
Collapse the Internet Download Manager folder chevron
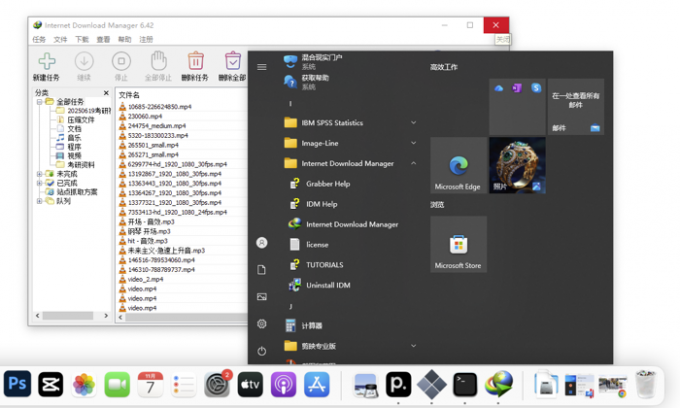413,163
